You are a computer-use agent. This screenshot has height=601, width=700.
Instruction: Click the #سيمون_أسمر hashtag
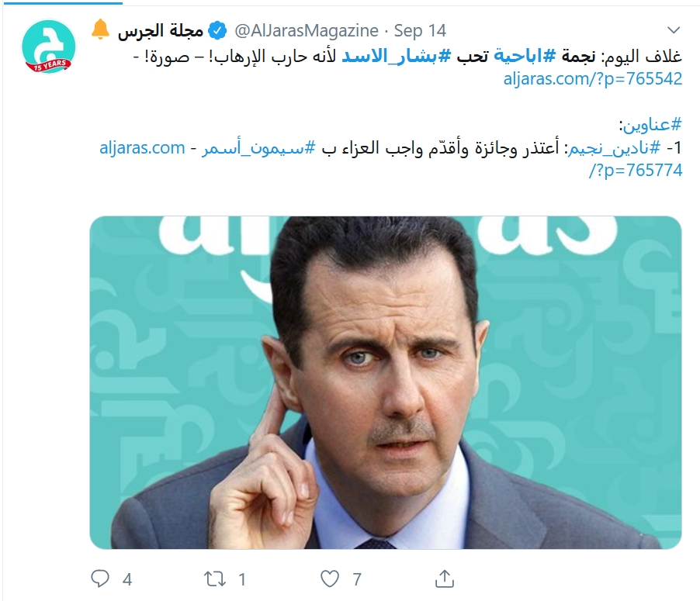tap(258, 147)
